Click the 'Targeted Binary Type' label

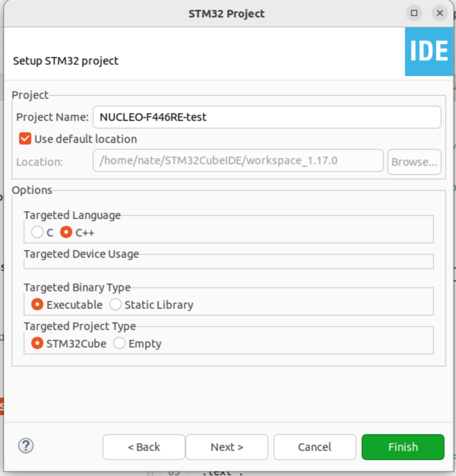(77, 287)
